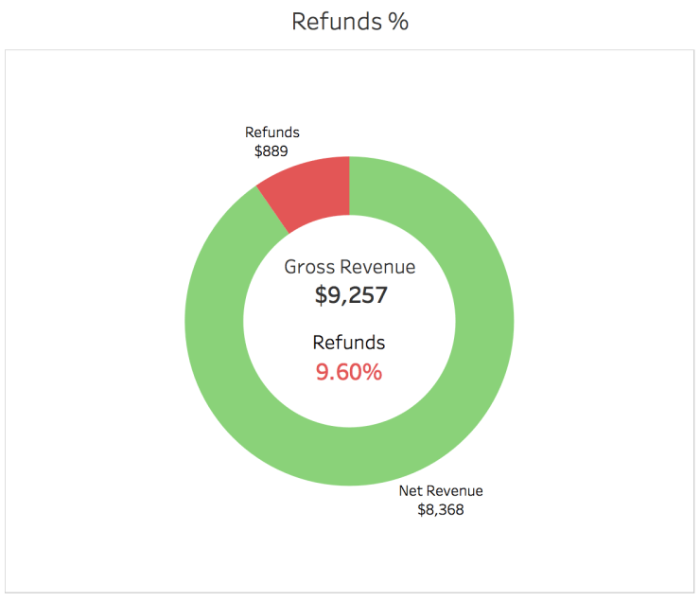Image resolution: width=700 pixels, height=601 pixels.
Task: Click the Refunds label beside the red slice
Action: pos(271,133)
